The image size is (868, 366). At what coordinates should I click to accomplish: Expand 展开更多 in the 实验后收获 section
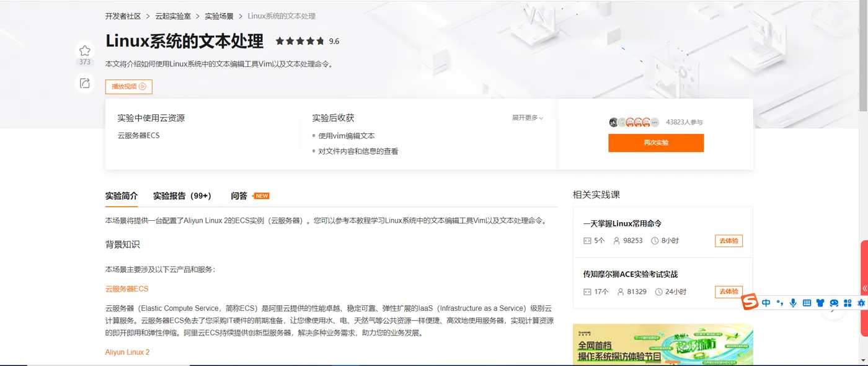click(x=528, y=118)
